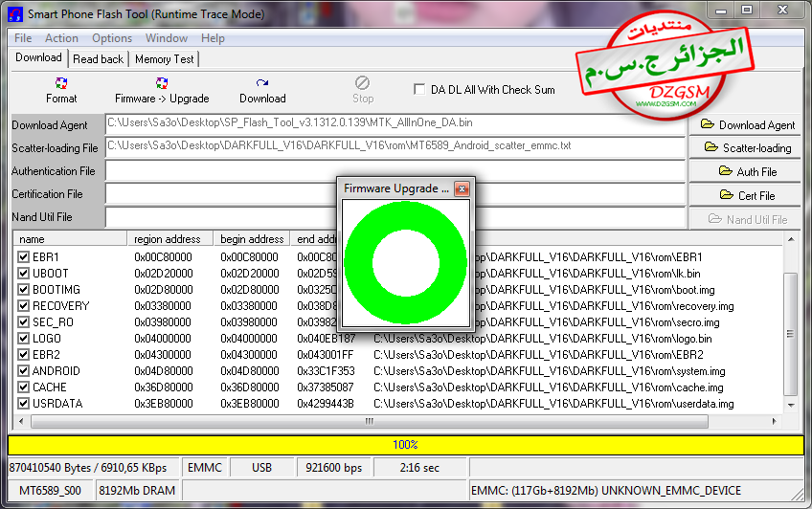Click the 921600 bps status cell

pyautogui.click(x=334, y=468)
